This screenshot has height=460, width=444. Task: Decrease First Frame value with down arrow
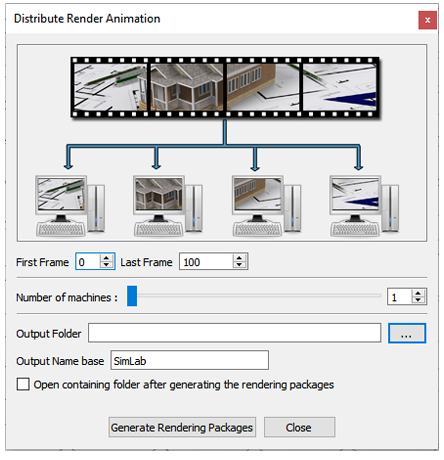pos(106,265)
